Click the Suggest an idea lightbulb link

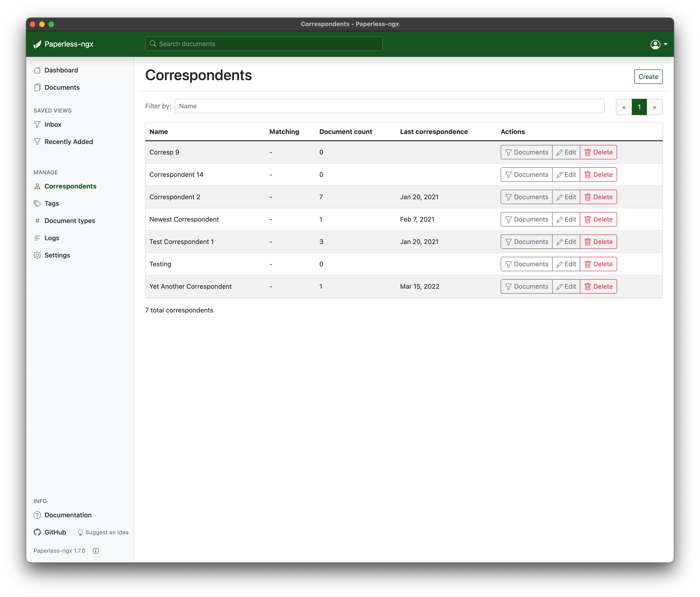click(103, 532)
